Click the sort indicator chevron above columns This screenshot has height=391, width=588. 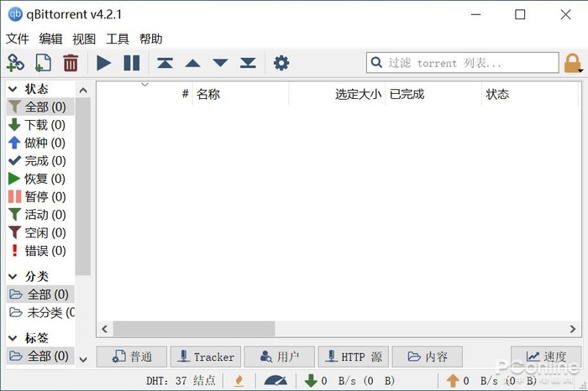point(144,85)
